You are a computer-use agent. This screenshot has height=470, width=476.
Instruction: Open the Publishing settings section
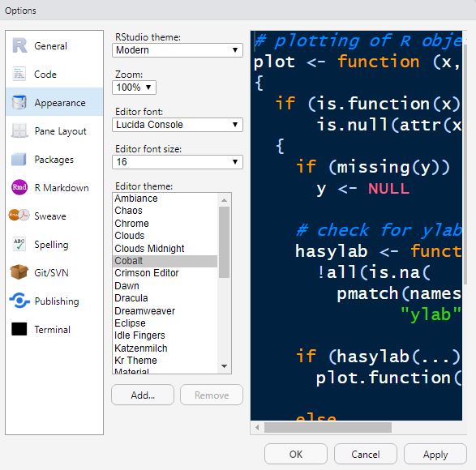pyautogui.click(x=54, y=301)
